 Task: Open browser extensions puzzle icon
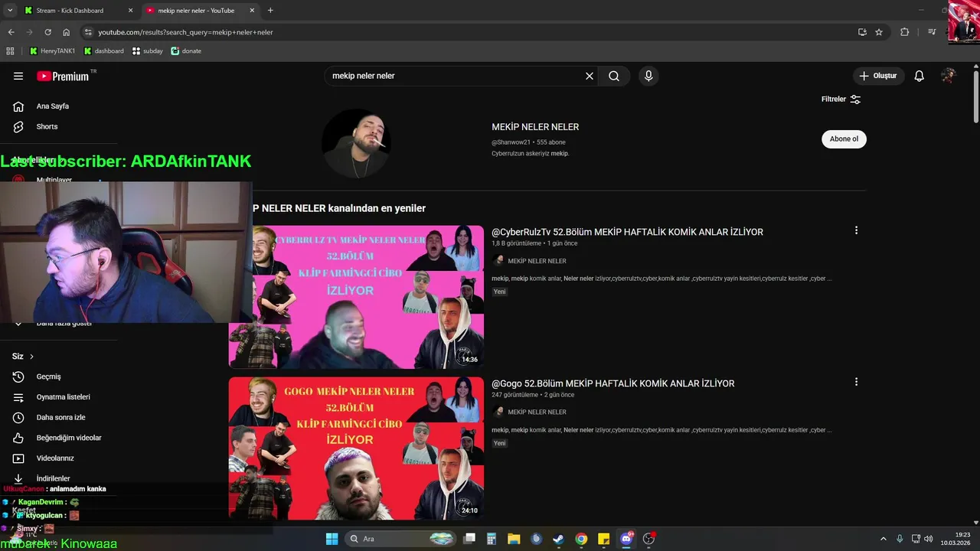click(905, 32)
